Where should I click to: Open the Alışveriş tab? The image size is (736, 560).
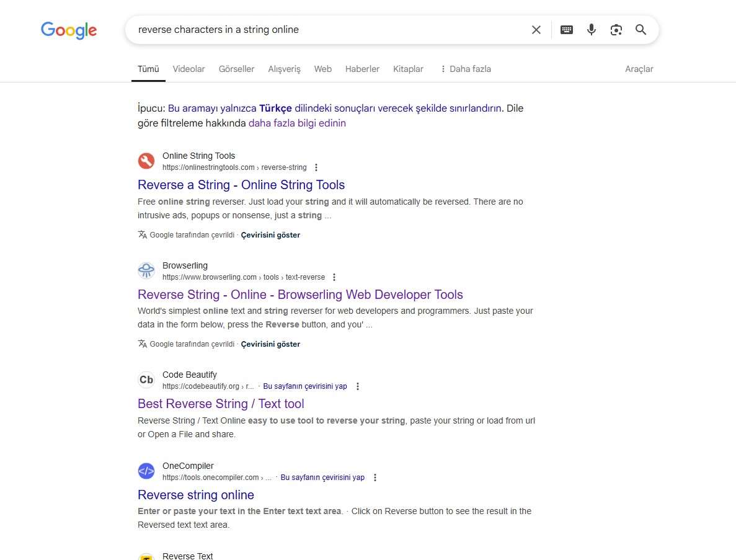point(284,69)
